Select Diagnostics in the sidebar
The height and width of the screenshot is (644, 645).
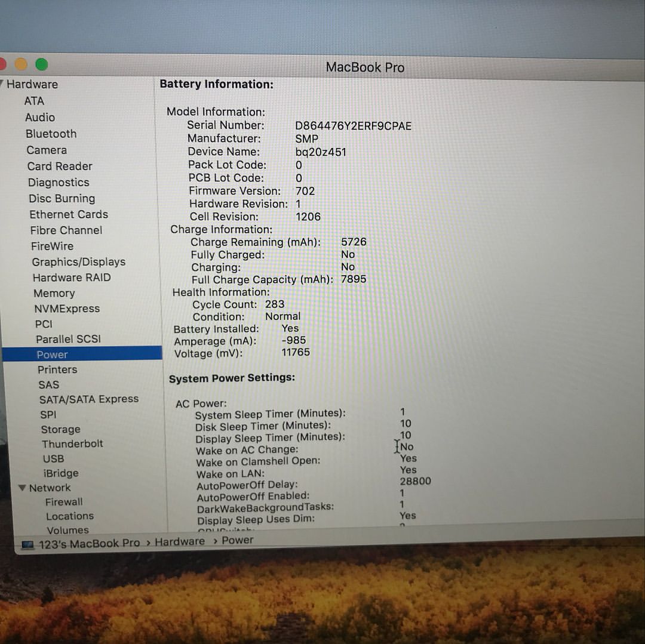[59, 183]
